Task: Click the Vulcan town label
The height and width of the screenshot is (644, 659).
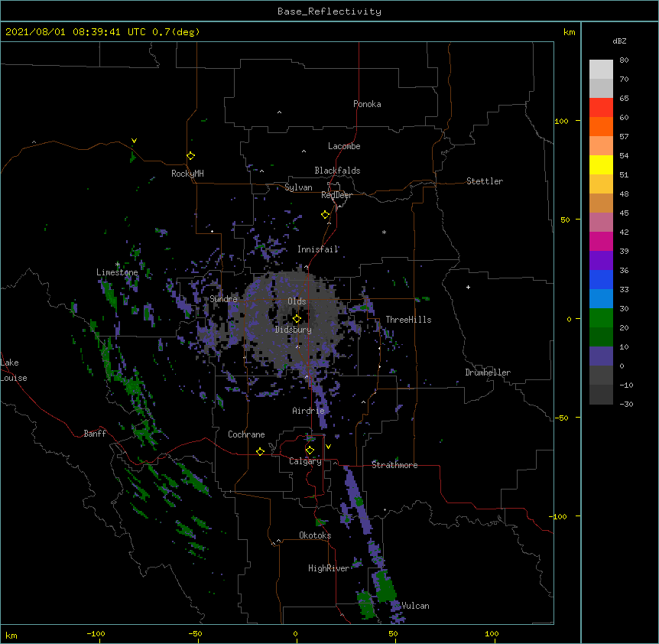Action: [415, 606]
